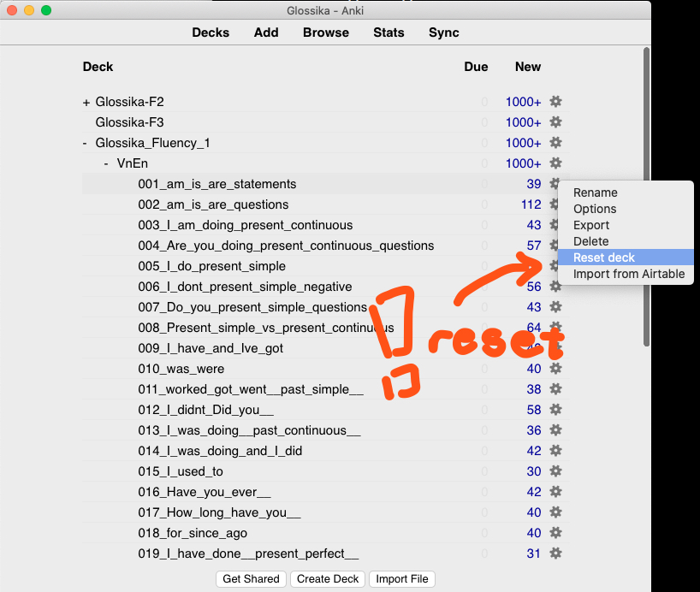Viewport: 700px width, 592px height.
Task: Choose Delete from the context menu
Action: [626, 241]
